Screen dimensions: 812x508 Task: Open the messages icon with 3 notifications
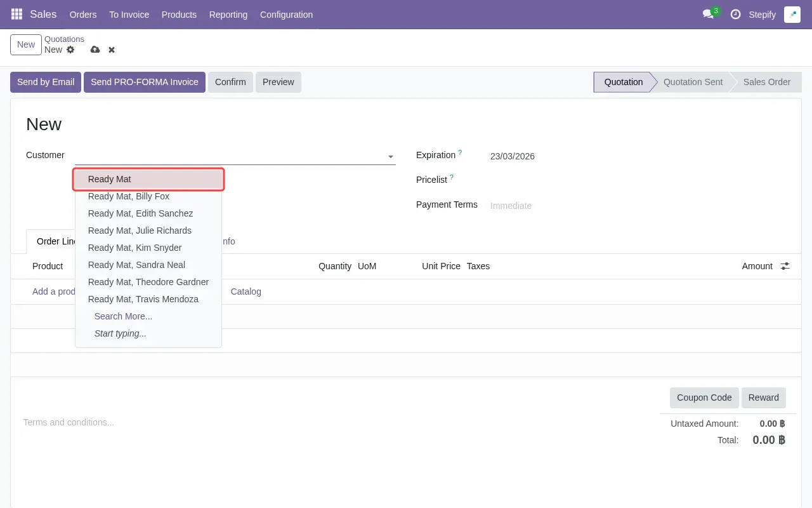pyautogui.click(x=708, y=14)
